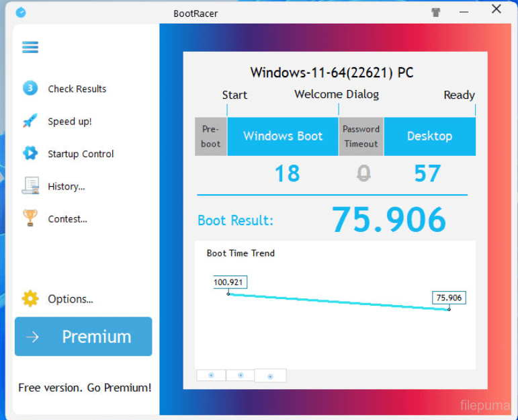
Task: Click the Check Results countdown icon
Action: pyautogui.click(x=30, y=88)
